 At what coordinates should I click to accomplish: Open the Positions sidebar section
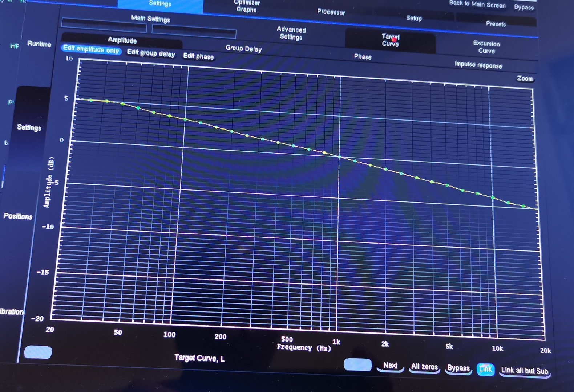click(18, 216)
